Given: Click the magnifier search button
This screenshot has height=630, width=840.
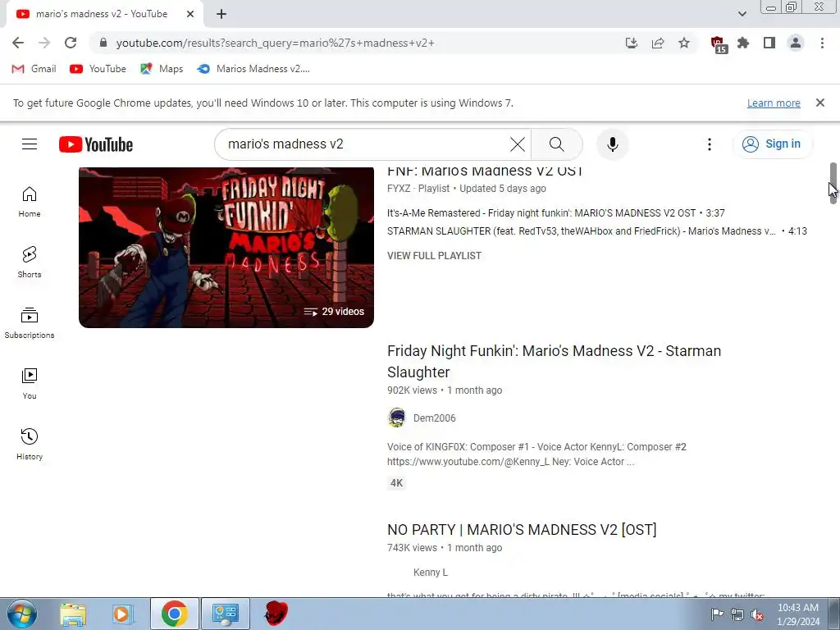Looking at the screenshot, I should tap(557, 144).
